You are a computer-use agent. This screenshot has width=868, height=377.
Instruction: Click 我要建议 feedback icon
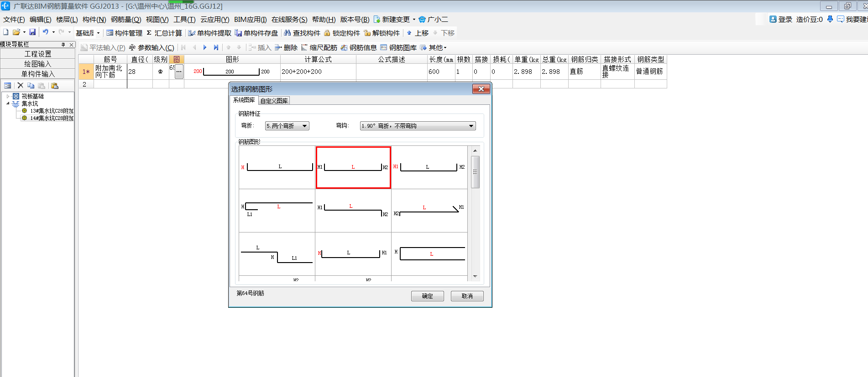tap(840, 19)
